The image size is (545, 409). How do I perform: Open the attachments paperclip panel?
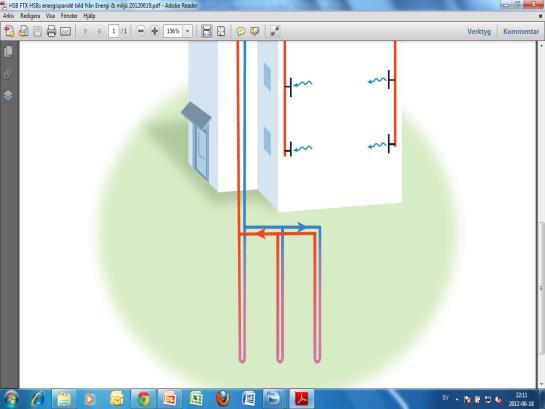point(8,73)
